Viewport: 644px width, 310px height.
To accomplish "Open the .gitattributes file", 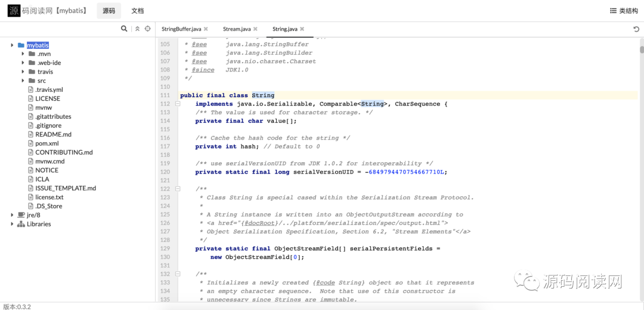I will pyautogui.click(x=53, y=117).
